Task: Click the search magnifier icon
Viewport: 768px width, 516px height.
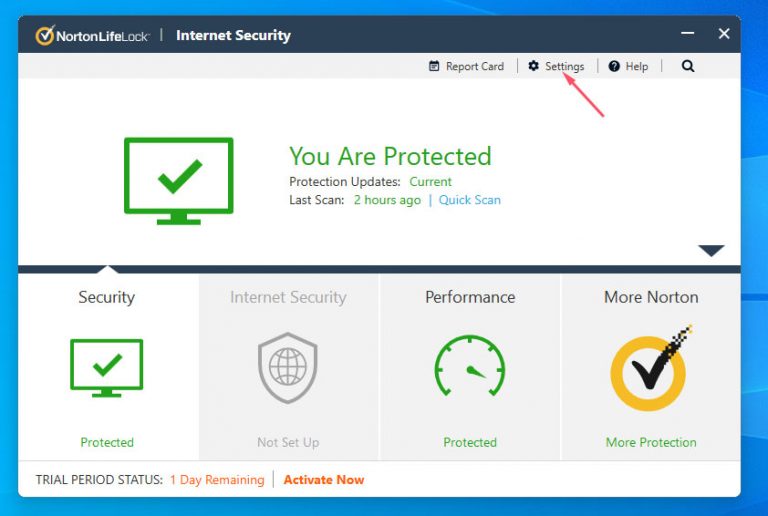Action: 688,66
